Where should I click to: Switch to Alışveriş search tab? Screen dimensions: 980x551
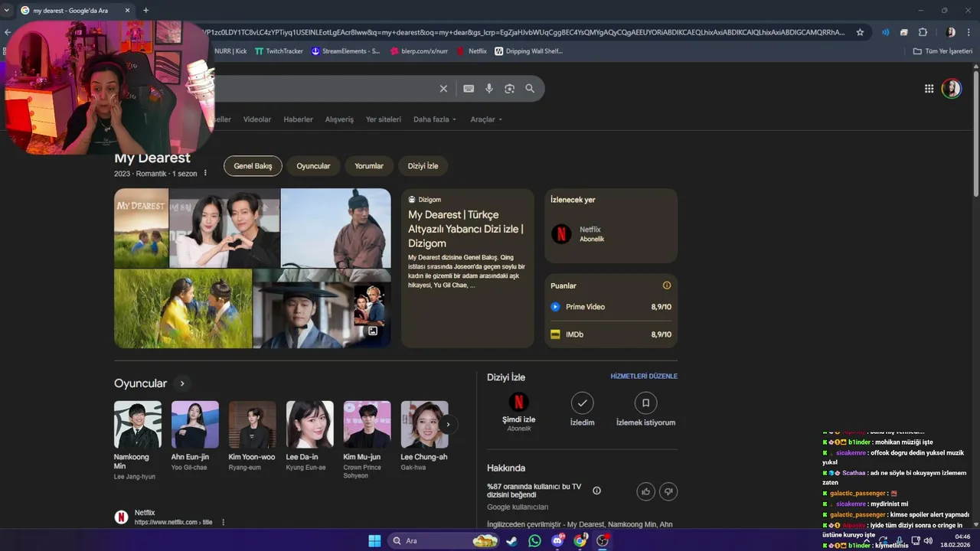point(339,119)
